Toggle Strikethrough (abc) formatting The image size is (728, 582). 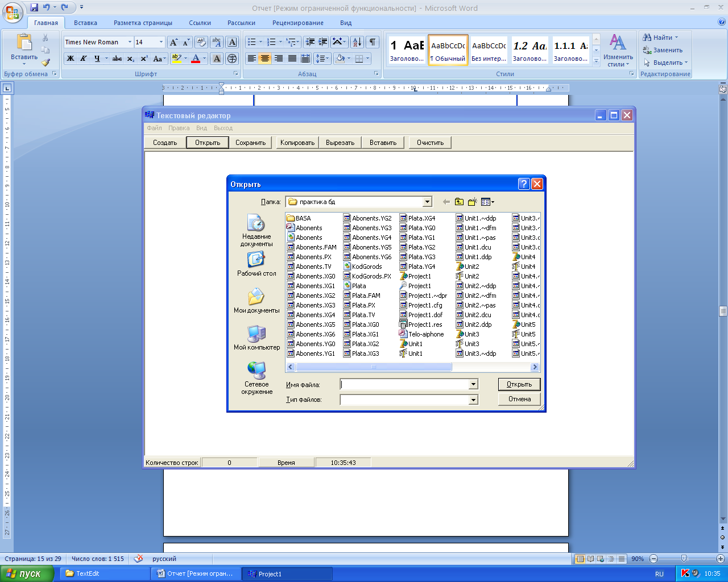point(117,59)
